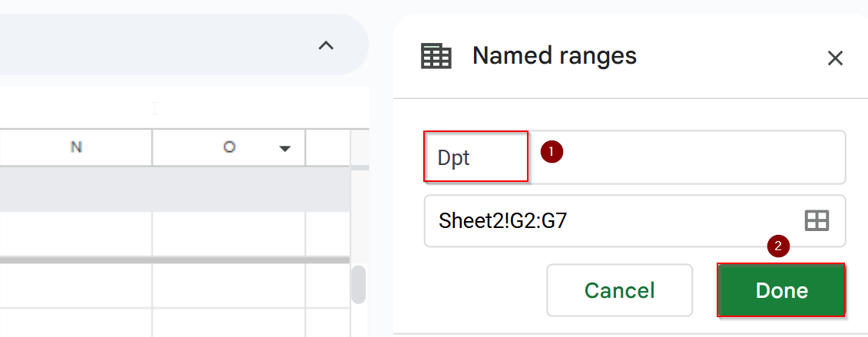
Task: Select the highlighted grey cell in column O
Action: [229, 190]
